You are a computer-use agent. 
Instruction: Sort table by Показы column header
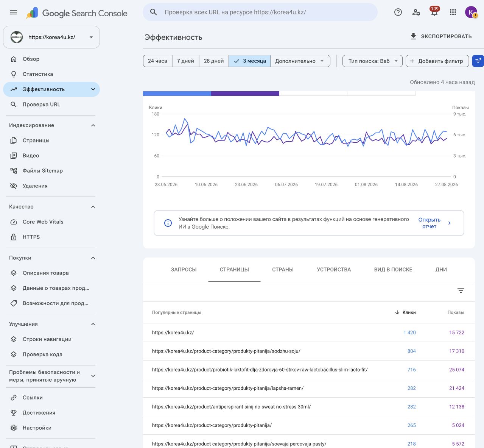456,312
